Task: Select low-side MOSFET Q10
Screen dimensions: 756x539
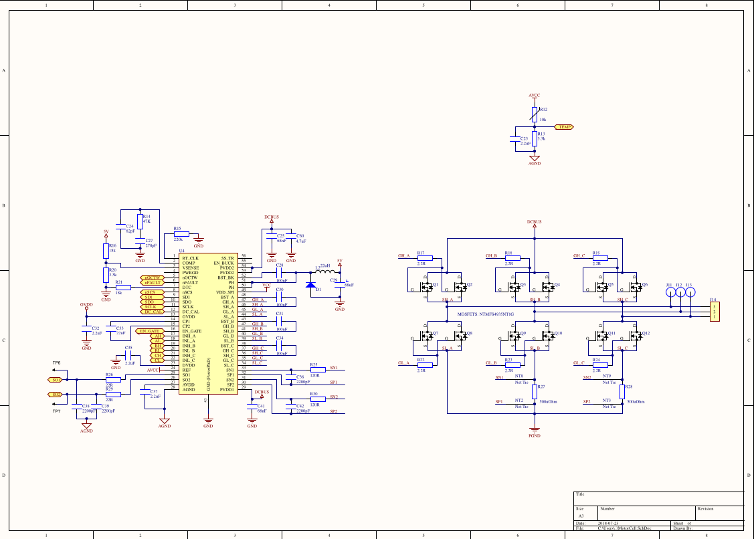Action: (549, 335)
